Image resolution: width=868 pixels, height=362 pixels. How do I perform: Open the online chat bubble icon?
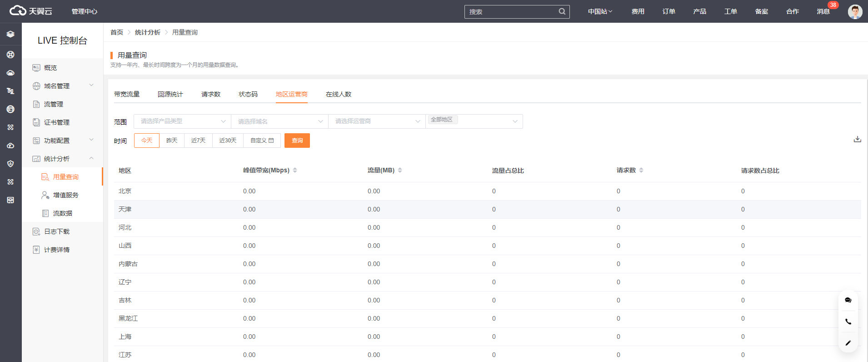tap(848, 300)
